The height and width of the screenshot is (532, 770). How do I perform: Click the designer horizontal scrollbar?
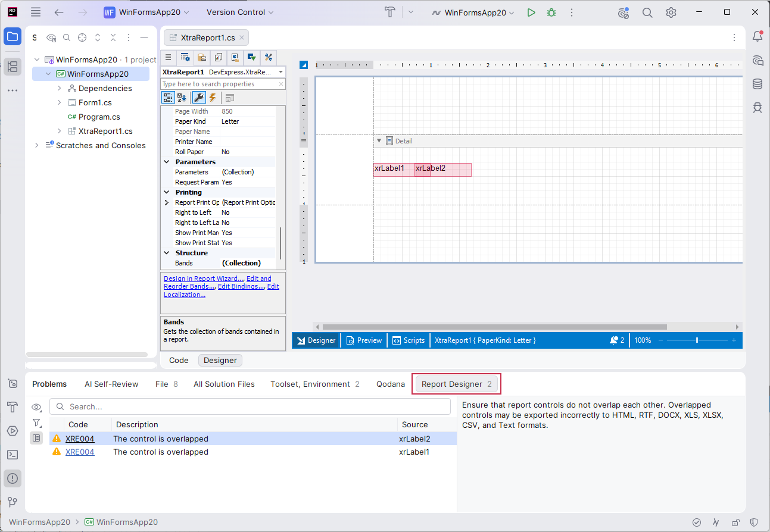[494, 327]
